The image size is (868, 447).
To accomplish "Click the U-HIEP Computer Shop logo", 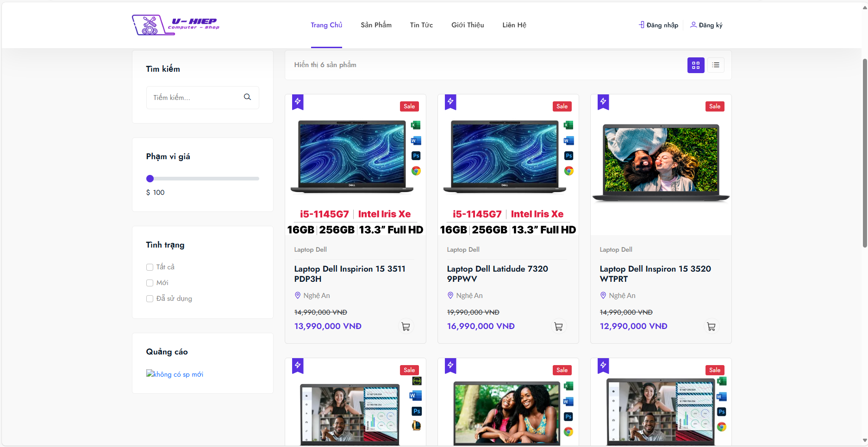I will pyautogui.click(x=175, y=25).
